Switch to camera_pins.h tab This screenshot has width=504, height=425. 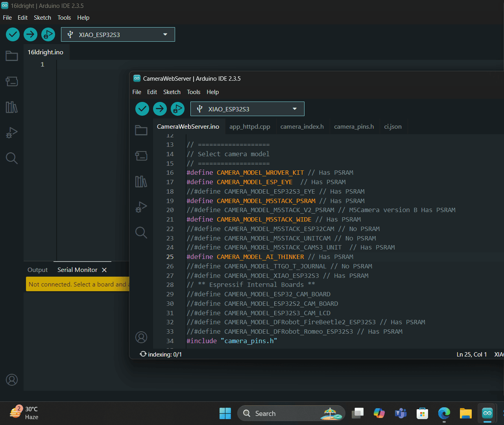pyautogui.click(x=354, y=127)
